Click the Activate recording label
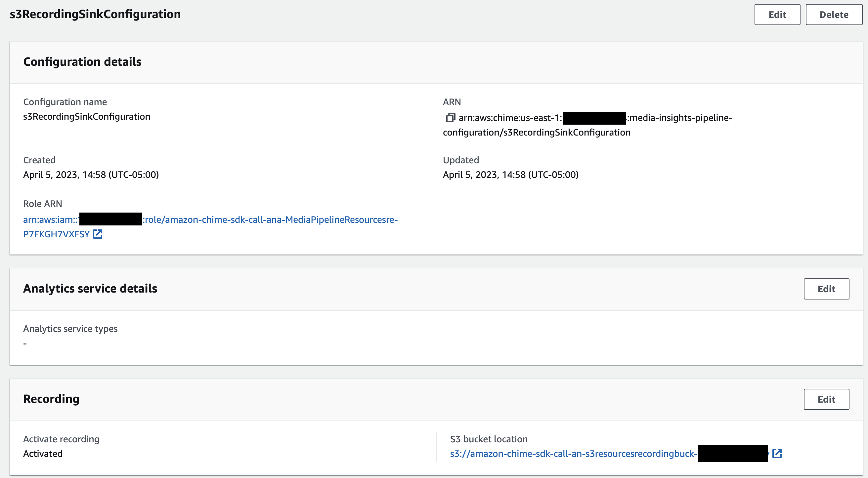Screen dimensions: 868x478 point(61,439)
